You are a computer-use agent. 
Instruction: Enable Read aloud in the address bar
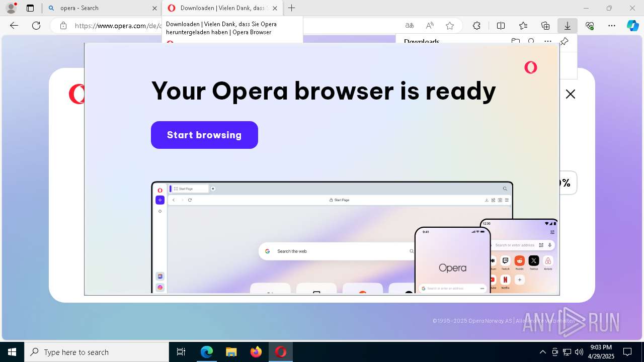430,26
